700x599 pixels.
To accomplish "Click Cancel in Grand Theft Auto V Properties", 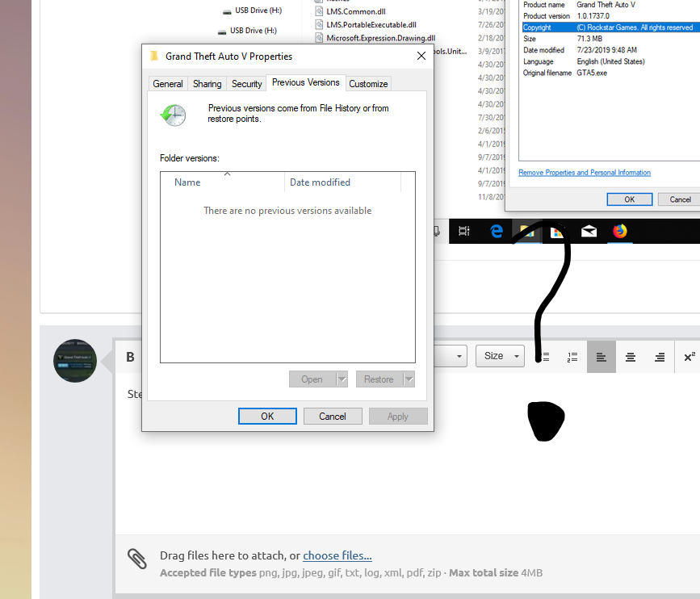I will coord(333,417).
